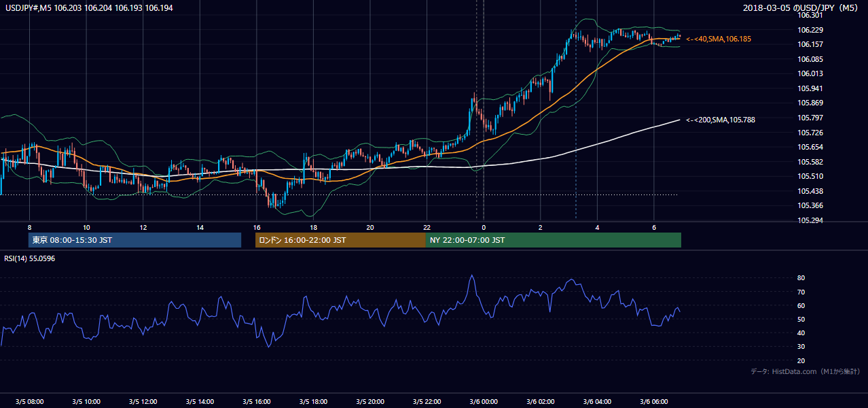Click hour 4 on the price chart time axis

tap(596, 227)
